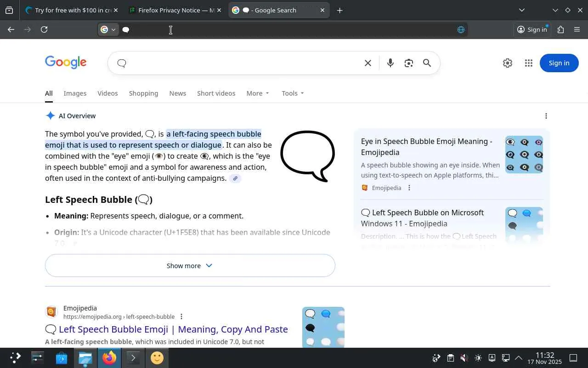Switch to Short videos results
Screen dimensions: 588x368
pyautogui.click(x=216, y=93)
